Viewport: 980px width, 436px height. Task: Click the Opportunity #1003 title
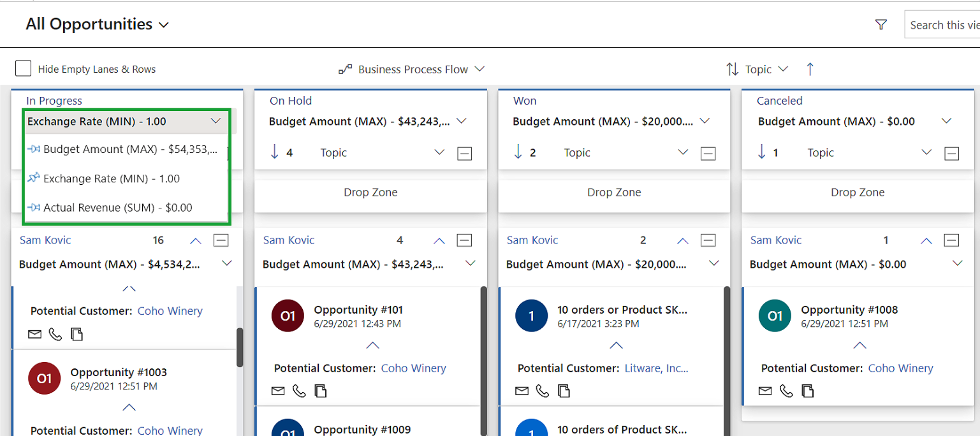click(119, 372)
